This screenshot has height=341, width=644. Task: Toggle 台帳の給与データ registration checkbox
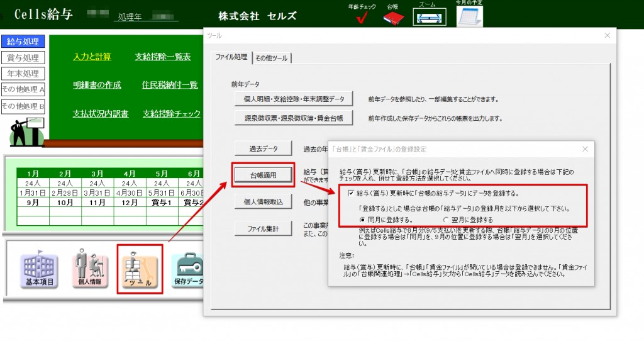[x=351, y=193]
